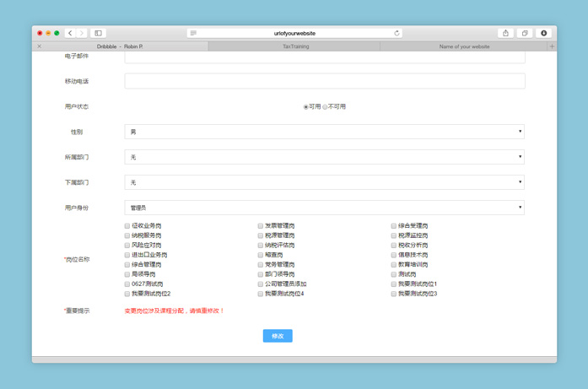Screen dimensions: 588x389
Task: Switch to the TaxTraining tab
Action: pyautogui.click(x=295, y=46)
